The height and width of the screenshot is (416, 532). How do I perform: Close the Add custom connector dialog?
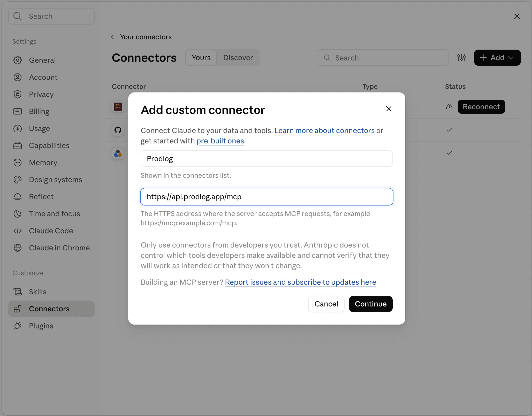[389, 109]
